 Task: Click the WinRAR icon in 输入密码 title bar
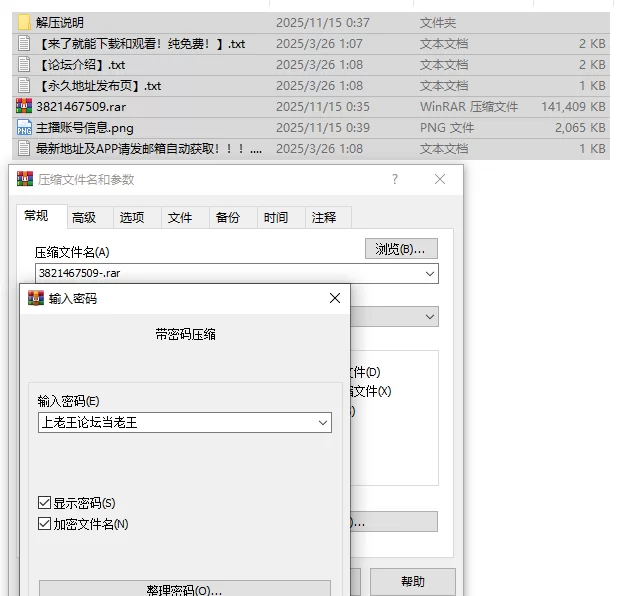click(36, 299)
